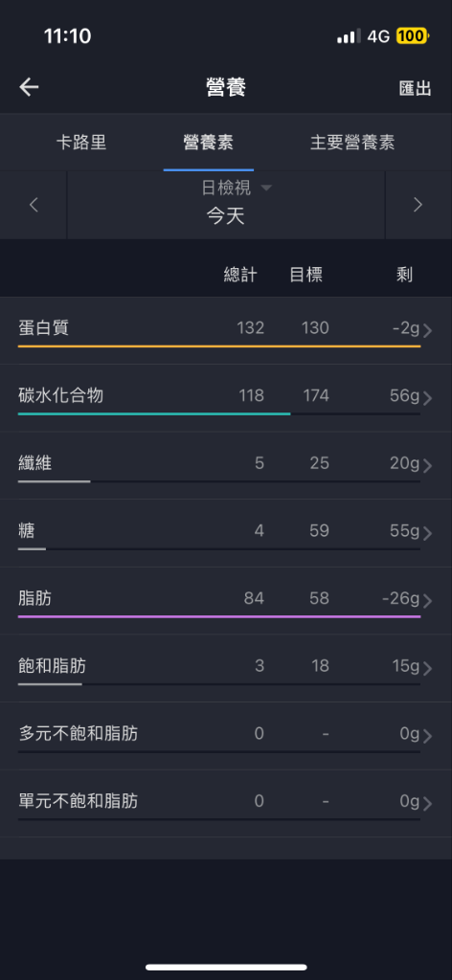The image size is (452, 980).
Task: Go to previous day with left chevron
Action: point(34,205)
